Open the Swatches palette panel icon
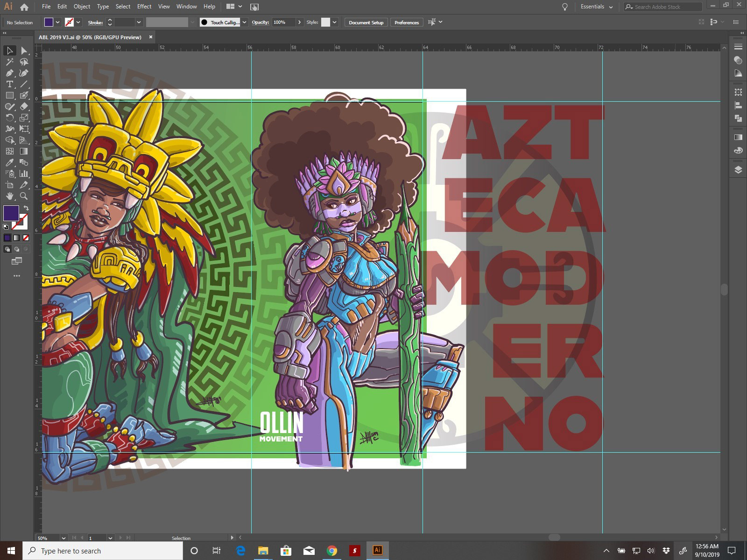The width and height of the screenshot is (747, 560). (738, 151)
